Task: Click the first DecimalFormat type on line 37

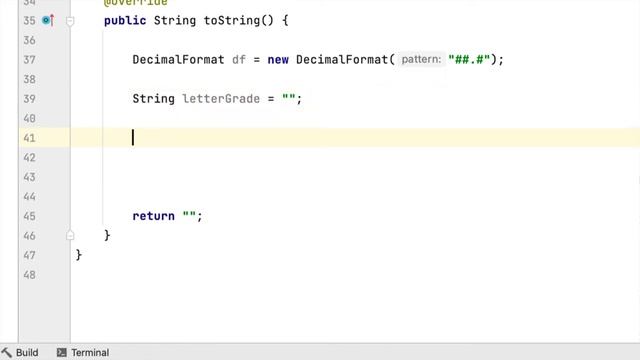Action: 178,60
